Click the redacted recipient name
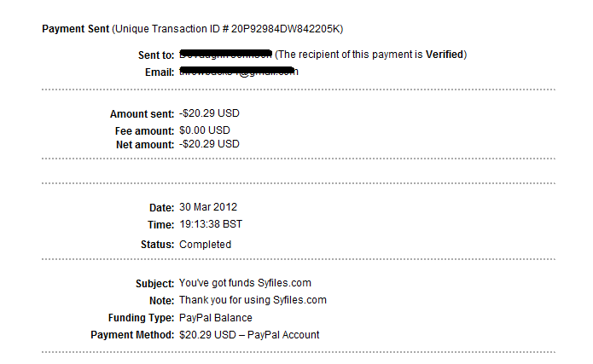This screenshot has height=364, width=593. pos(225,55)
